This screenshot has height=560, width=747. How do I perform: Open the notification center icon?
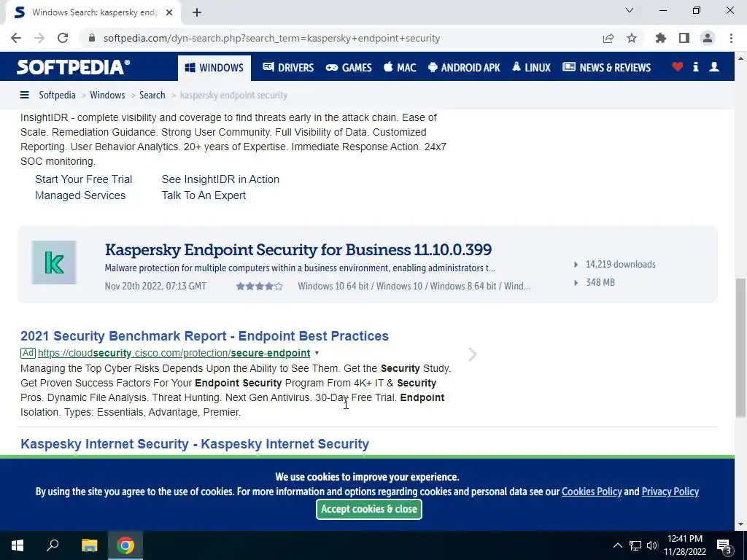[724, 546]
